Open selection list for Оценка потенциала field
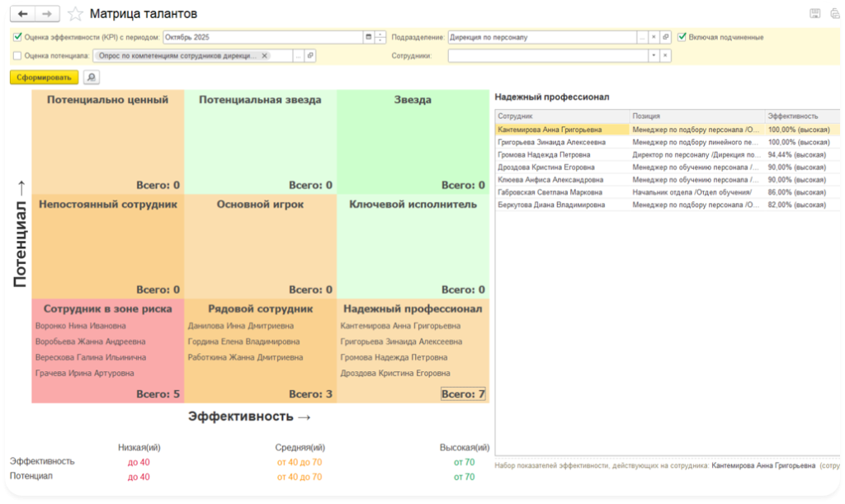This screenshot has height=504, width=845. click(299, 55)
